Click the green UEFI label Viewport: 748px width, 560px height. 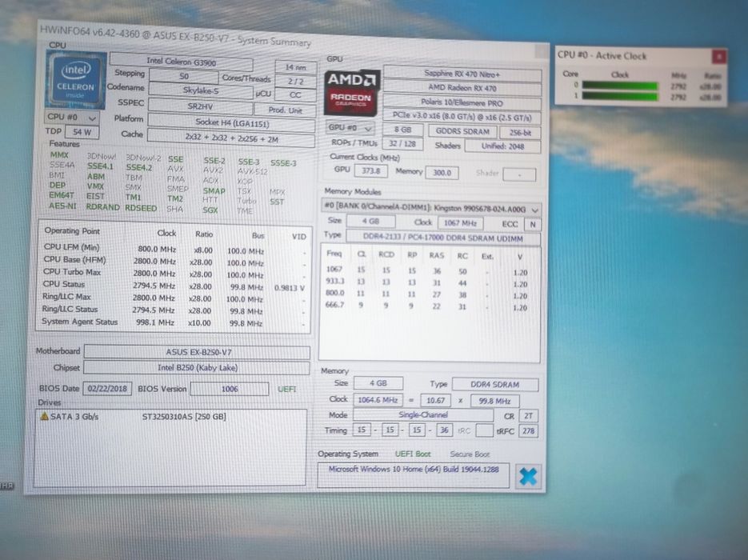pyautogui.click(x=286, y=390)
